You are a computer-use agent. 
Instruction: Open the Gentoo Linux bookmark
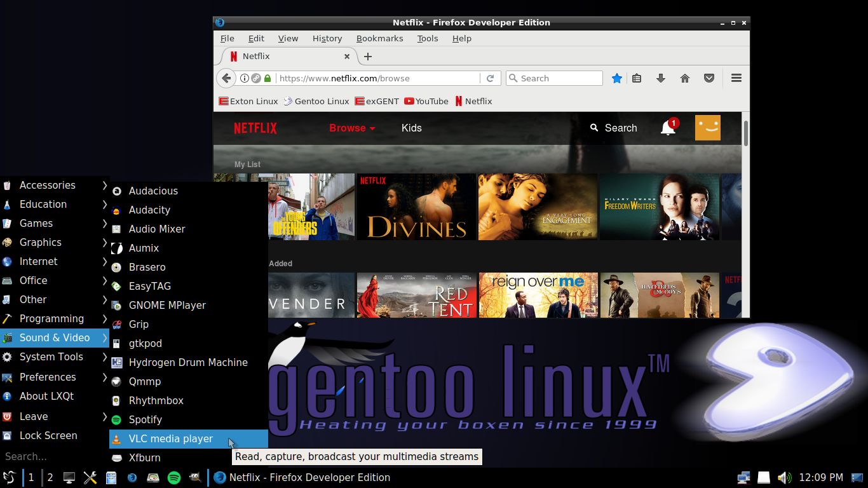click(321, 101)
